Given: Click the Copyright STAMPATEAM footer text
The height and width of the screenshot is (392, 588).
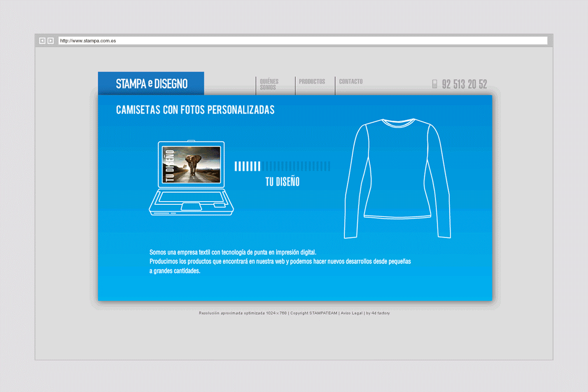Looking at the screenshot, I should click(x=314, y=313).
